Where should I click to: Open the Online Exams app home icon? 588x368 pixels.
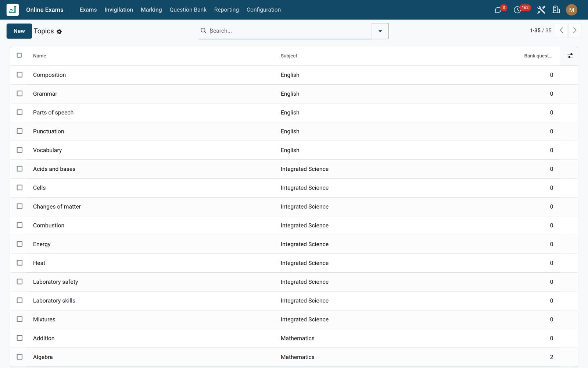click(x=12, y=10)
